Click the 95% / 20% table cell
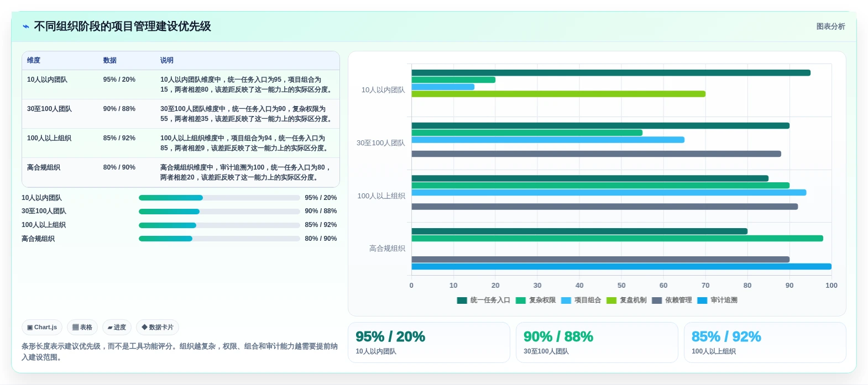Viewport: 868px width, 385px height. (x=119, y=80)
